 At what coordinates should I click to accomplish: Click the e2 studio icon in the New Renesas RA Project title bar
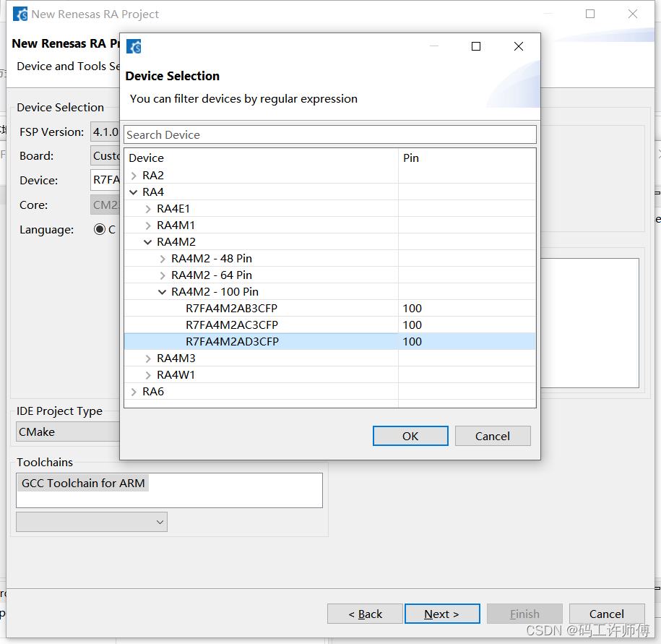point(20,14)
